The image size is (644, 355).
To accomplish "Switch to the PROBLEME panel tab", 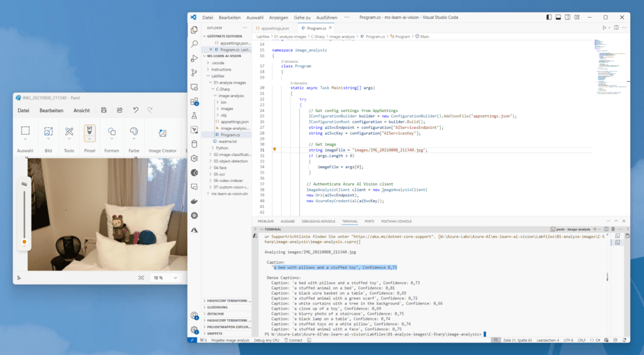I will pyautogui.click(x=266, y=221).
